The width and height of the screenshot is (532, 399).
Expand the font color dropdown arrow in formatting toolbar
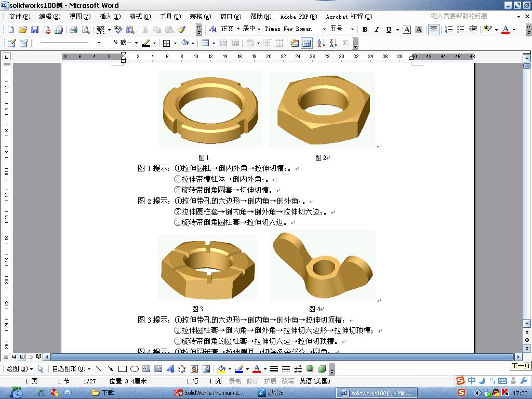pyautogui.click(x=514, y=30)
